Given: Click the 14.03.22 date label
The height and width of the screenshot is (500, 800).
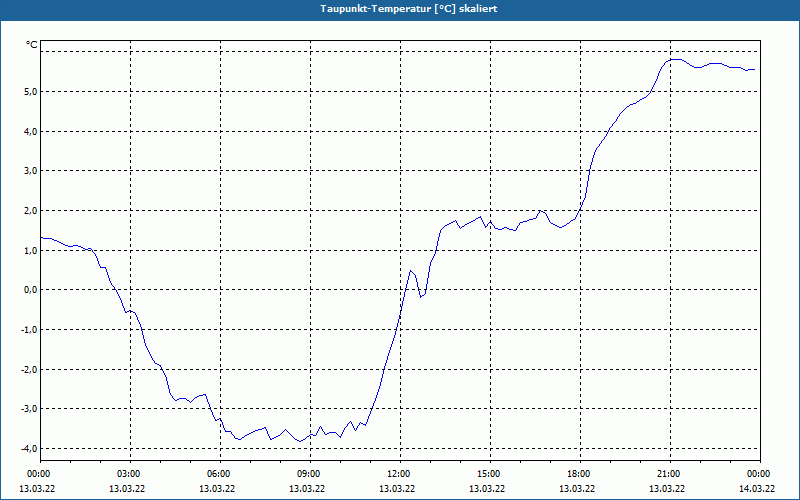Looking at the screenshot, I should 757,489.
